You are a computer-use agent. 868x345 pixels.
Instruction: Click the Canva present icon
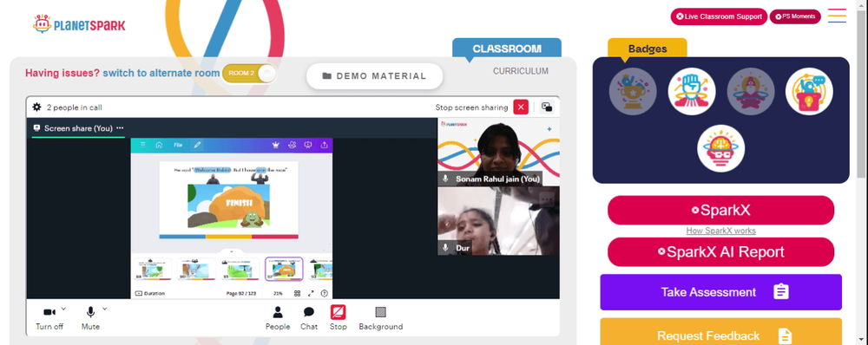pyautogui.click(x=308, y=145)
